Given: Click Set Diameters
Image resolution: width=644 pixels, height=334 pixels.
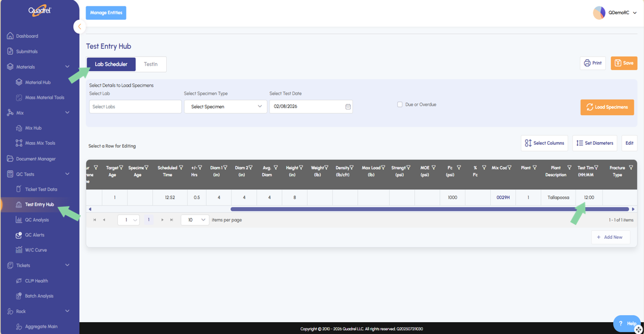Looking at the screenshot, I should click(595, 143).
